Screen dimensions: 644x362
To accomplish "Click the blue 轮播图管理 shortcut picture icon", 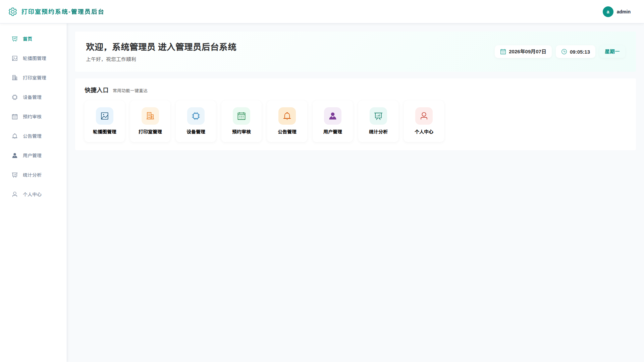I will point(105,116).
